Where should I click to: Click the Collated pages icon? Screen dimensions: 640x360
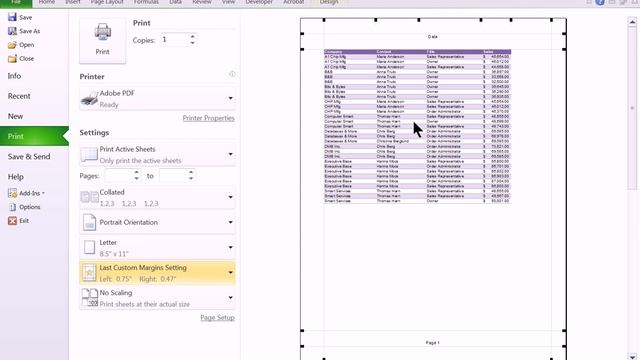pos(89,197)
